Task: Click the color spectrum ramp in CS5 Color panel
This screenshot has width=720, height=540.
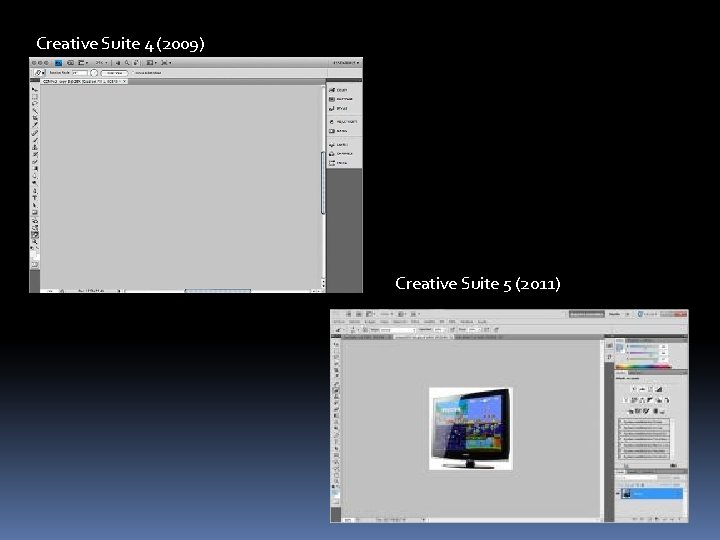Action: click(643, 366)
